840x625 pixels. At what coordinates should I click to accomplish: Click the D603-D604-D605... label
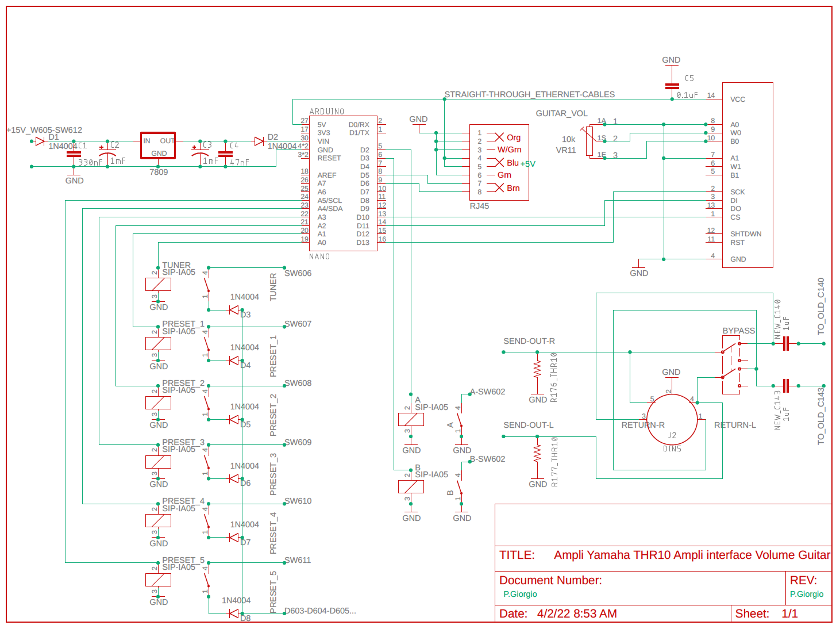(320, 611)
